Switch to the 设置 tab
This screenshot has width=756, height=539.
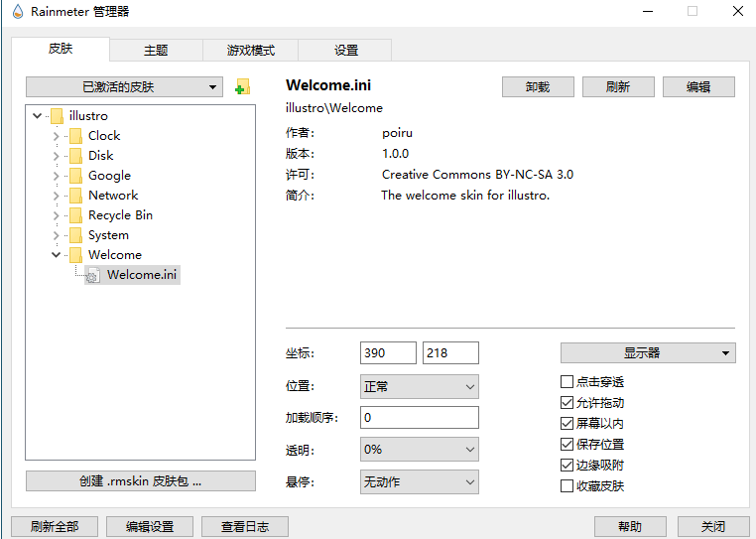pyautogui.click(x=345, y=51)
